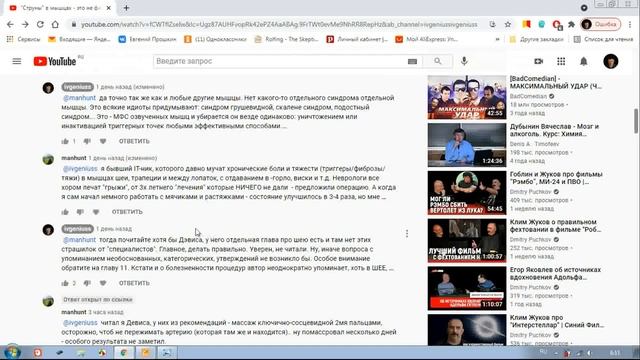Bookmark this page with the star

507,24
